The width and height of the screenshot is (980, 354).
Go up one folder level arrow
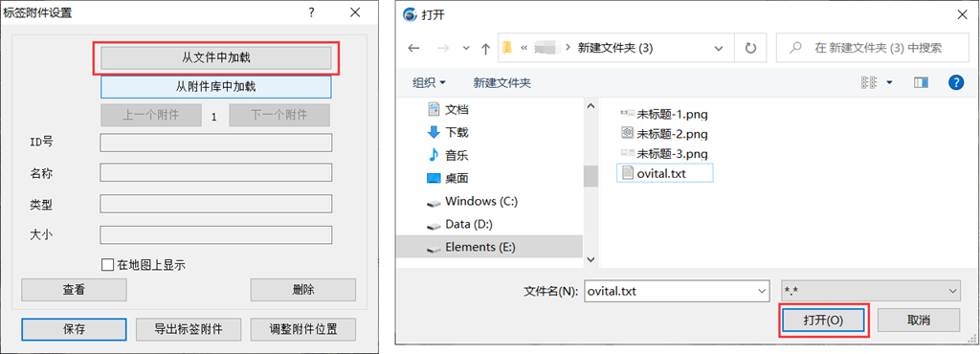(x=485, y=48)
